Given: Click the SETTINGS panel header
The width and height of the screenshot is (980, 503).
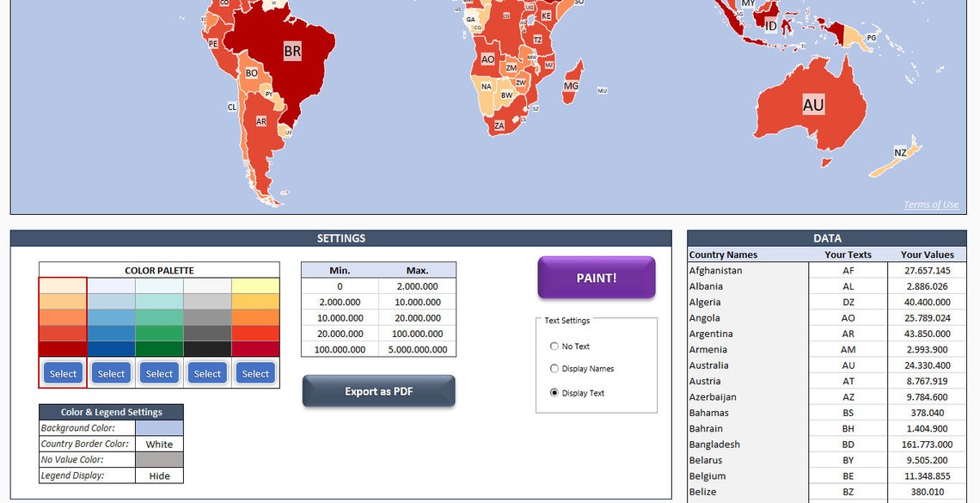Looking at the screenshot, I should pos(340,238).
